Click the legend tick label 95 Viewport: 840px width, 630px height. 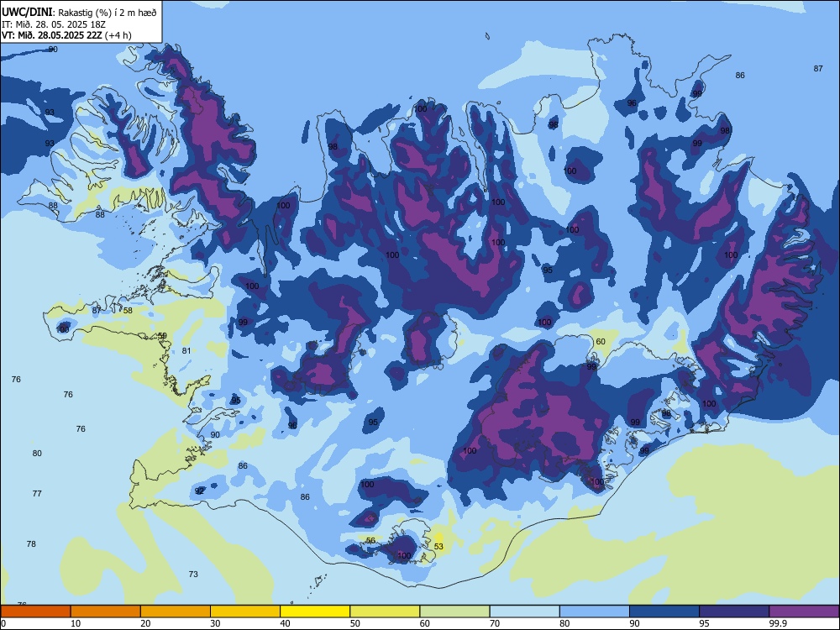click(704, 623)
